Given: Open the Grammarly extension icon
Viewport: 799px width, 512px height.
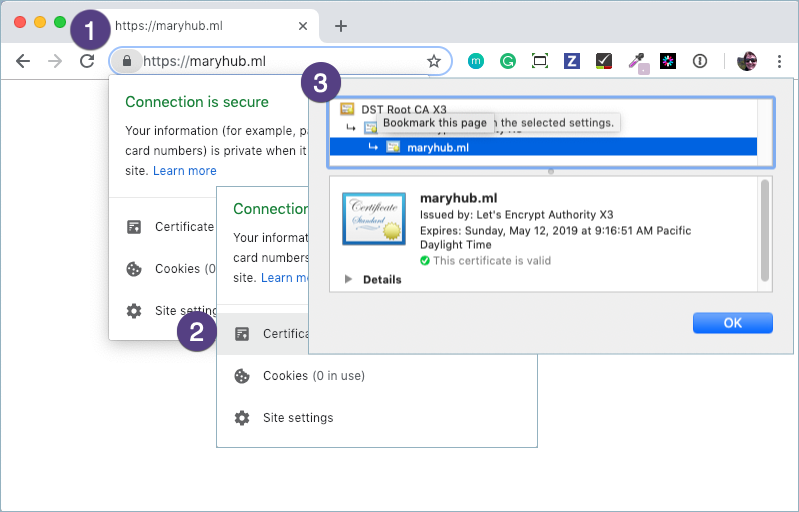Looking at the screenshot, I should tap(508, 62).
